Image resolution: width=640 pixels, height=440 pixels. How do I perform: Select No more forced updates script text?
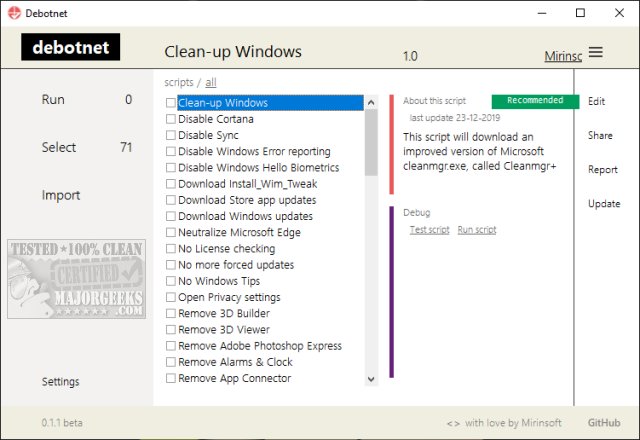(236, 265)
